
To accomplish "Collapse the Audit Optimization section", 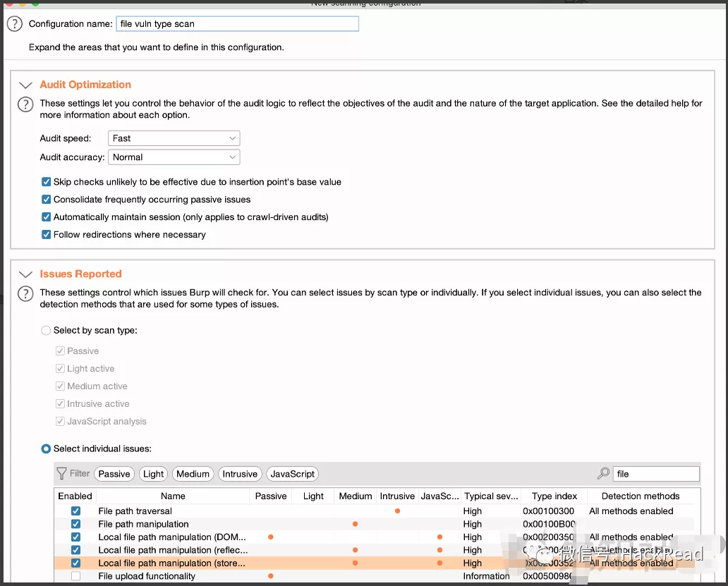I will (25, 85).
